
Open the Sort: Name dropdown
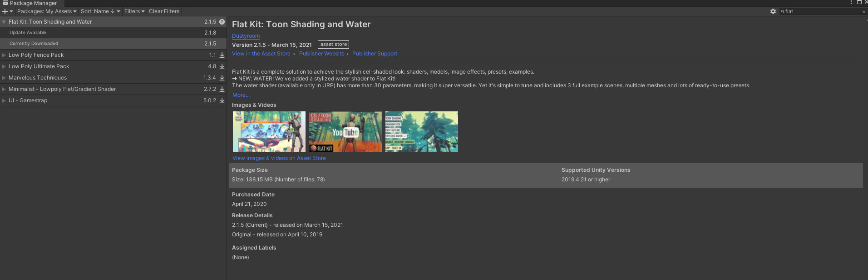coord(100,11)
